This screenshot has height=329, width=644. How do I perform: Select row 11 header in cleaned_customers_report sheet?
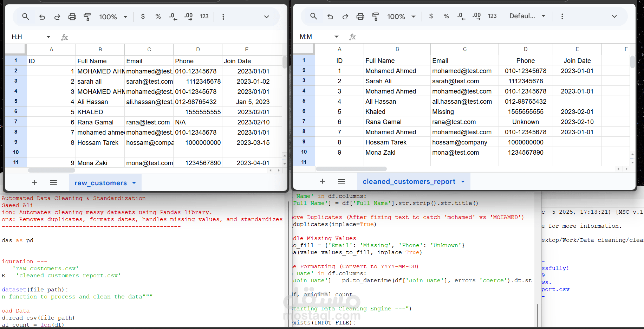tap(304, 162)
